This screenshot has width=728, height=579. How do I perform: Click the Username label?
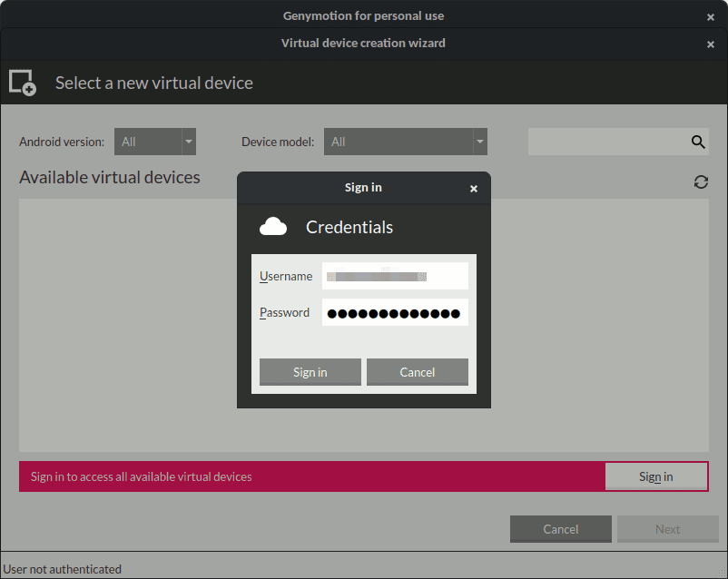[x=286, y=276]
